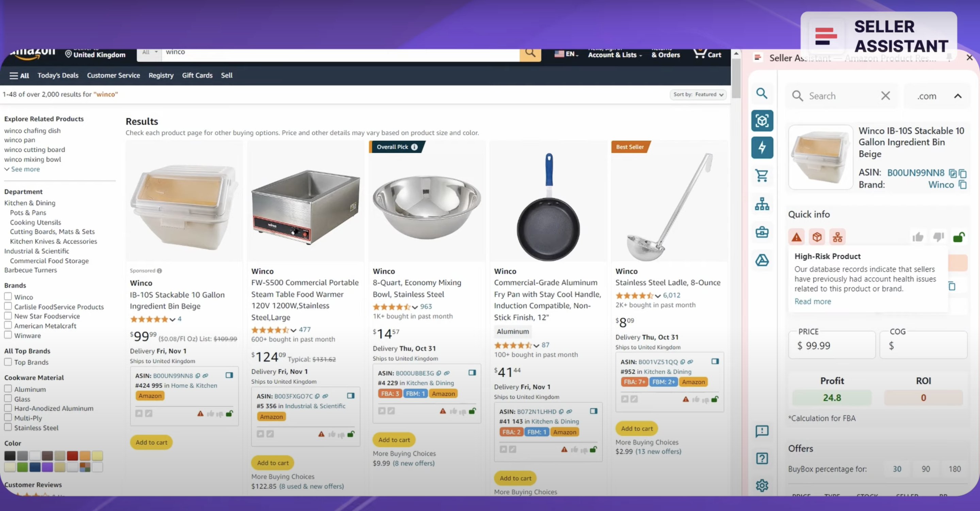Viewport: 980px width, 511px height.
Task: Copy the ASIN B00UN99NN8 with copy icon
Action: click(x=963, y=173)
